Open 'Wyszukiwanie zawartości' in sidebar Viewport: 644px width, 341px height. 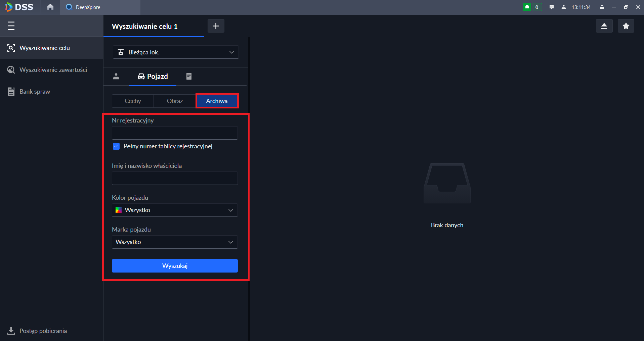tap(53, 70)
